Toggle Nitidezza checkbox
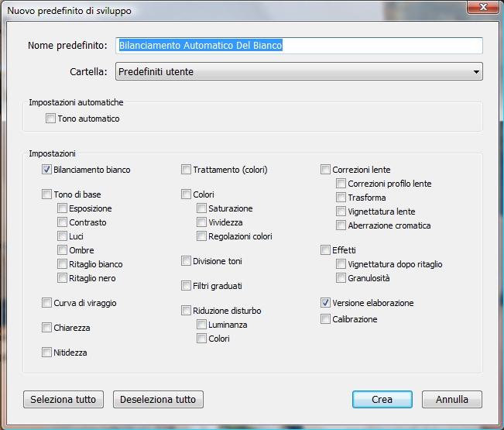This screenshot has height=430, width=504. [x=46, y=353]
